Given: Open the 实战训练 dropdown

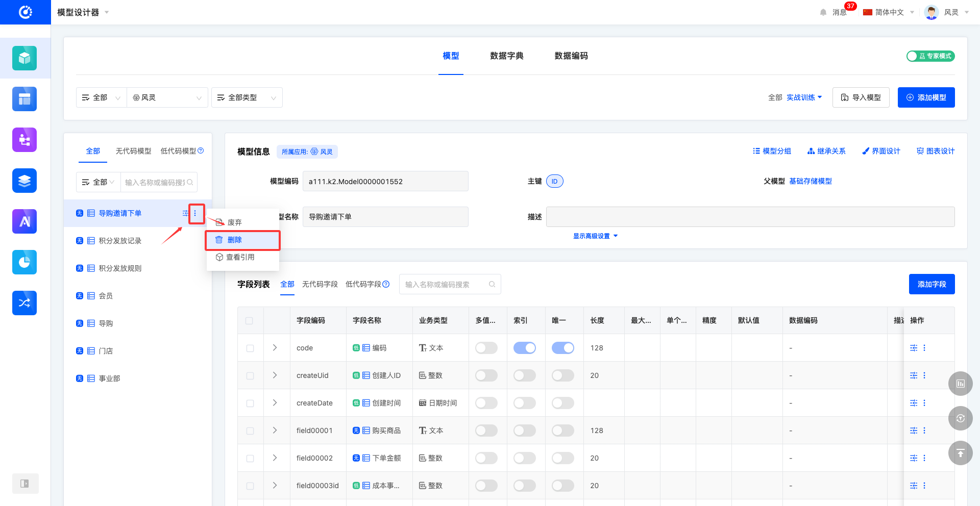Looking at the screenshot, I should tap(804, 97).
